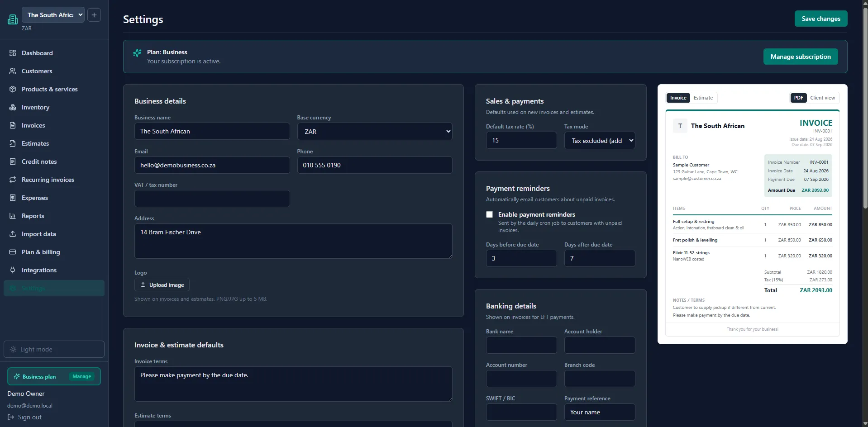
Task: Click the Estimates document icon
Action: click(x=13, y=143)
